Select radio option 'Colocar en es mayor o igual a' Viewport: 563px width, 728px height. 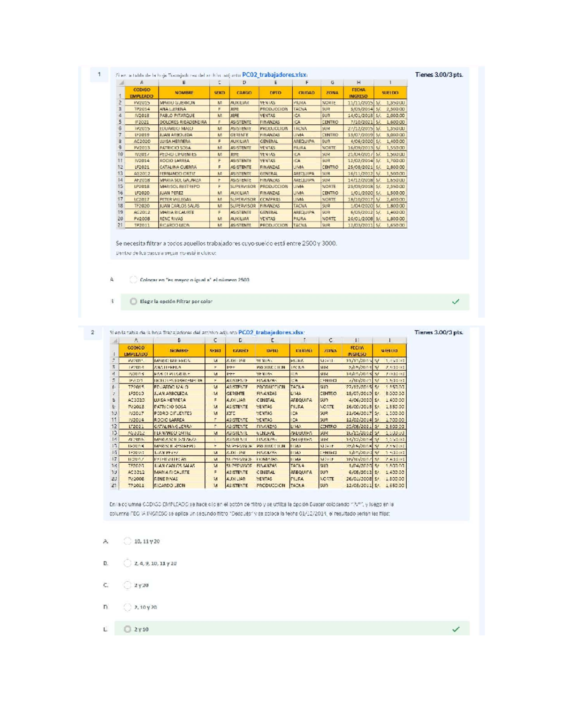click(x=133, y=280)
